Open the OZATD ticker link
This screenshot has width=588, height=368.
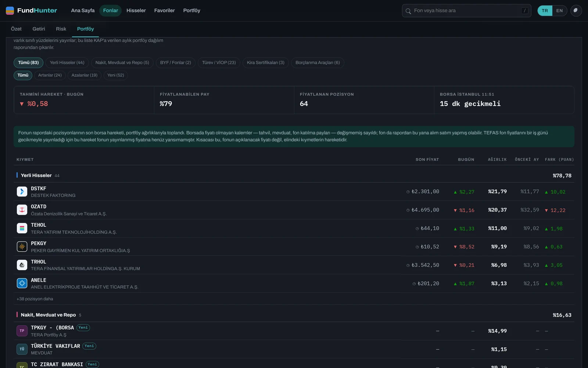tap(39, 206)
